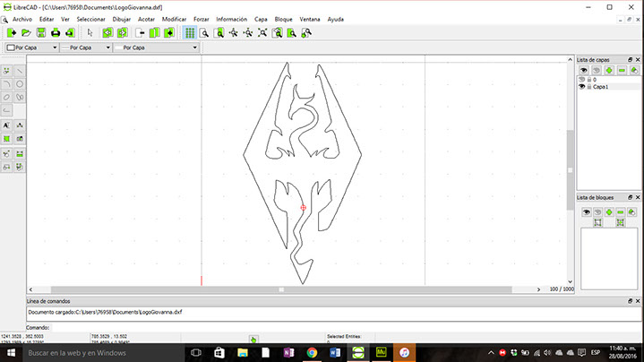This screenshot has width=644, height=362.
Task: Toggle visibility eye of layer 0
Action: (581, 80)
